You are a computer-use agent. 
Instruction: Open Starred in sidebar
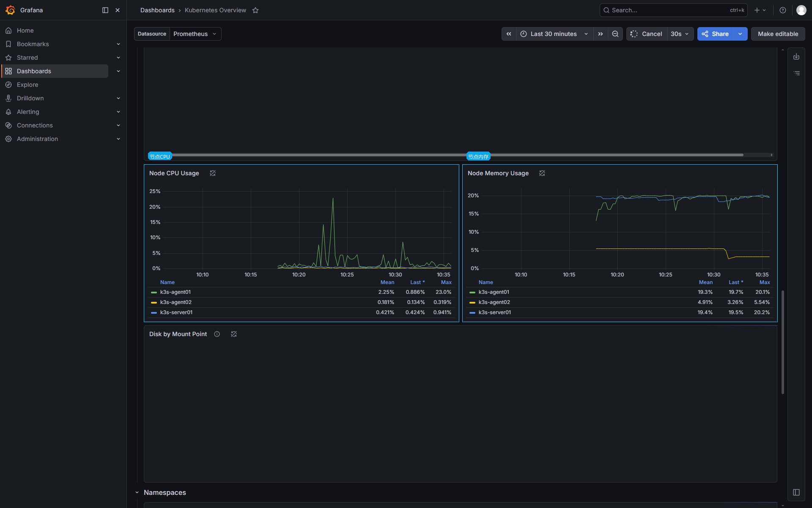point(27,58)
